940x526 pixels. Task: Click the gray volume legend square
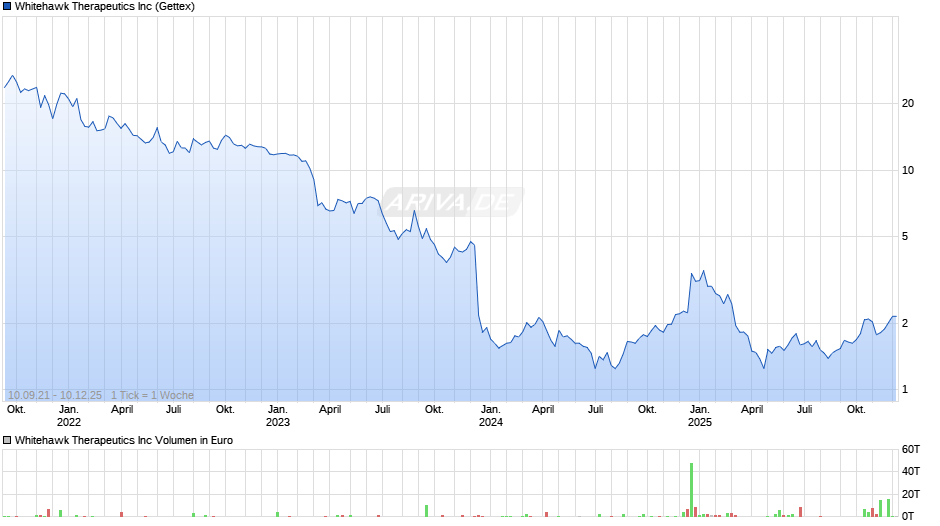click(x=7, y=440)
